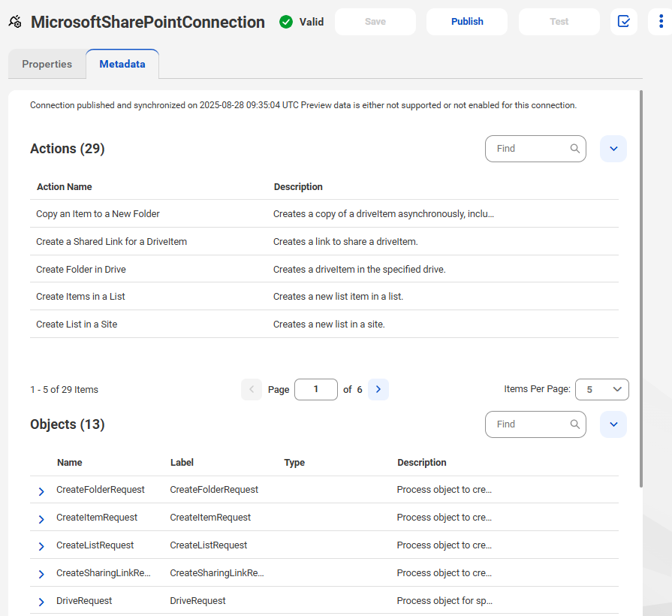Click the connection type icon beside the title
The width and height of the screenshot is (672, 616).
tap(15, 22)
